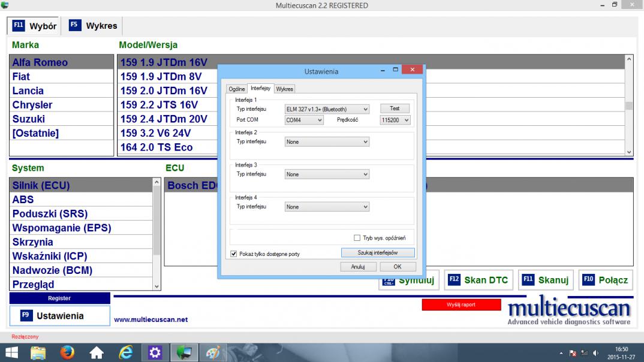Open Port COM dropdown showing COM4
This screenshot has width=644, height=362.
[304, 120]
